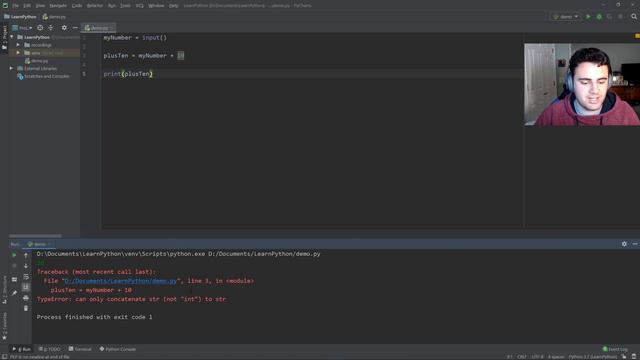
Task: Open the Event Log
Action: [x=615, y=349]
